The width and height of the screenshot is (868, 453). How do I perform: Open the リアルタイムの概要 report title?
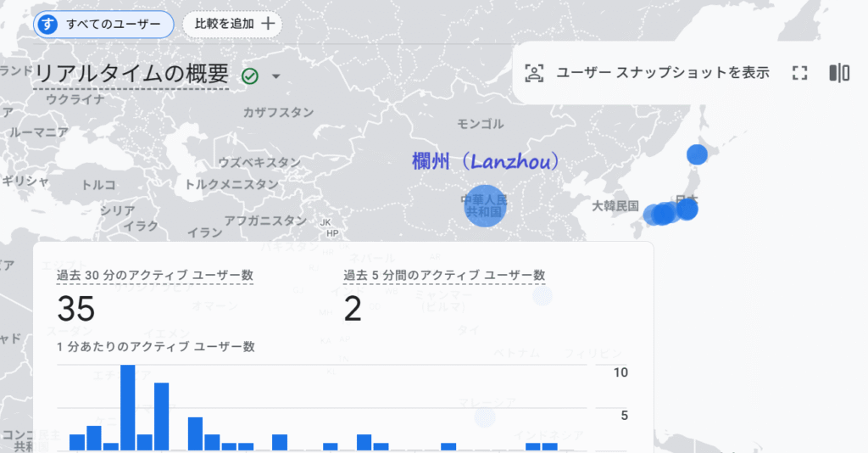pos(131,75)
